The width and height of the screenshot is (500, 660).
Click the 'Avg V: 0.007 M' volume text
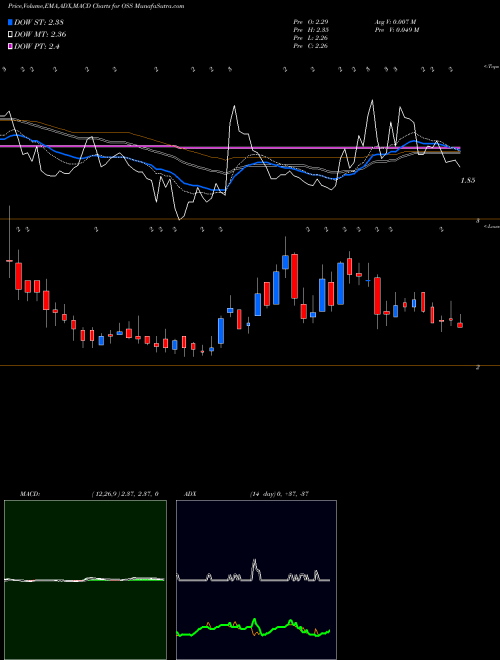pyautogui.click(x=395, y=21)
